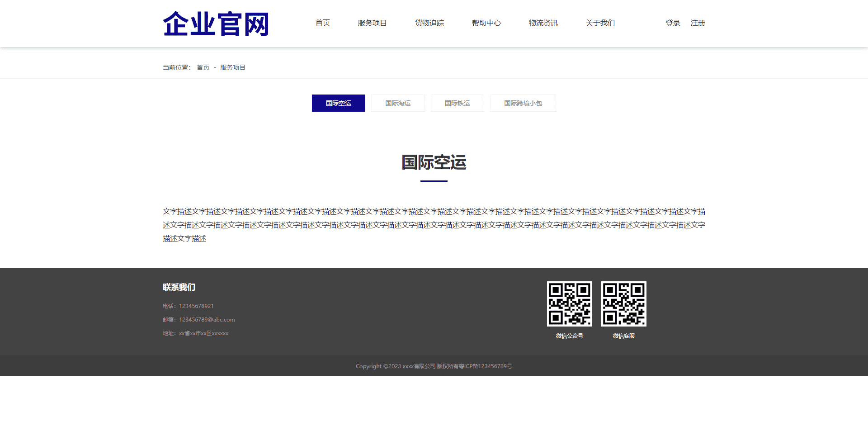Click the 国际空运 page heading
The width and height of the screenshot is (868, 431).
[434, 163]
